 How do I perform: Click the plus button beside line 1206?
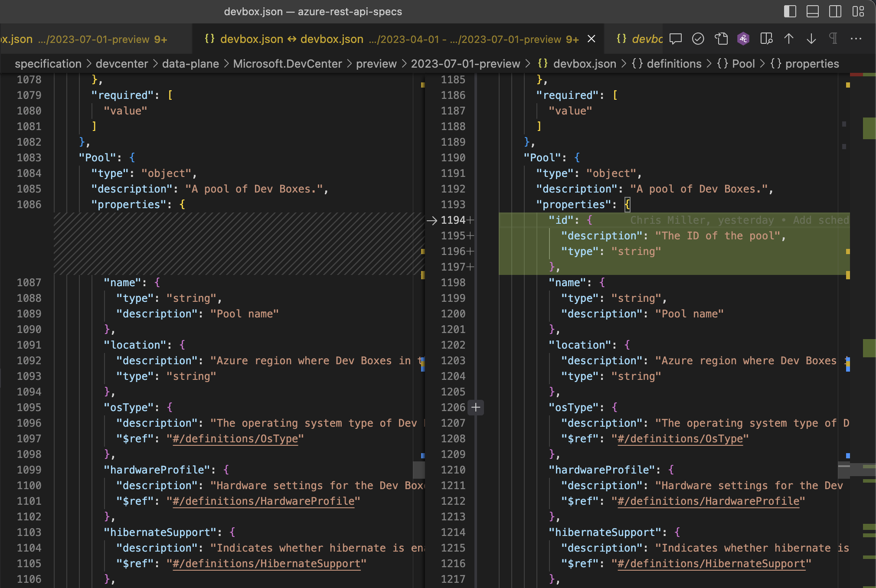click(x=476, y=408)
